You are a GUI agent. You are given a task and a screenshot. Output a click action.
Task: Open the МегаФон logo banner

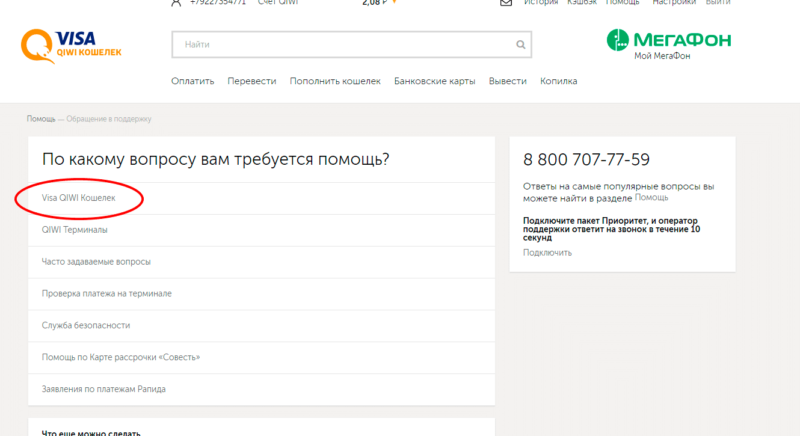(x=668, y=40)
